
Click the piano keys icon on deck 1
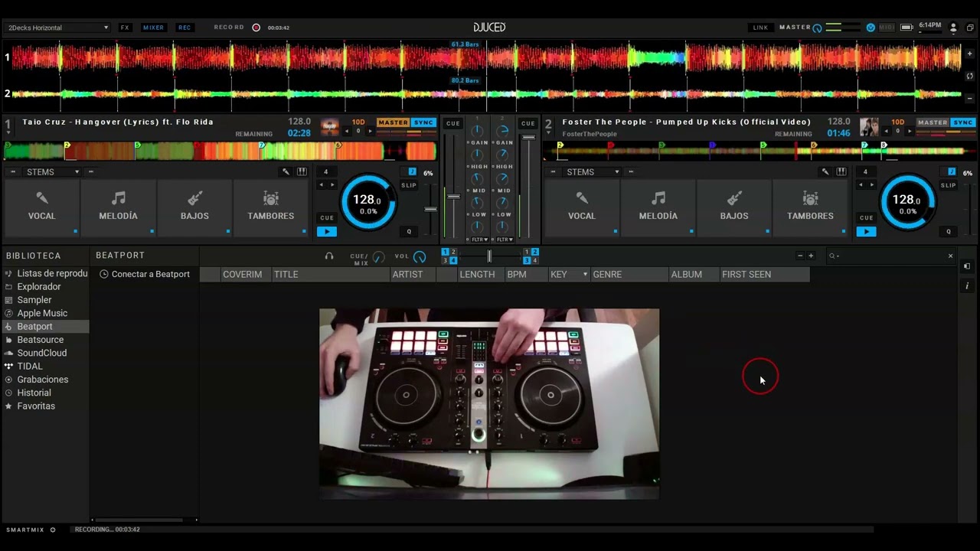pos(302,172)
